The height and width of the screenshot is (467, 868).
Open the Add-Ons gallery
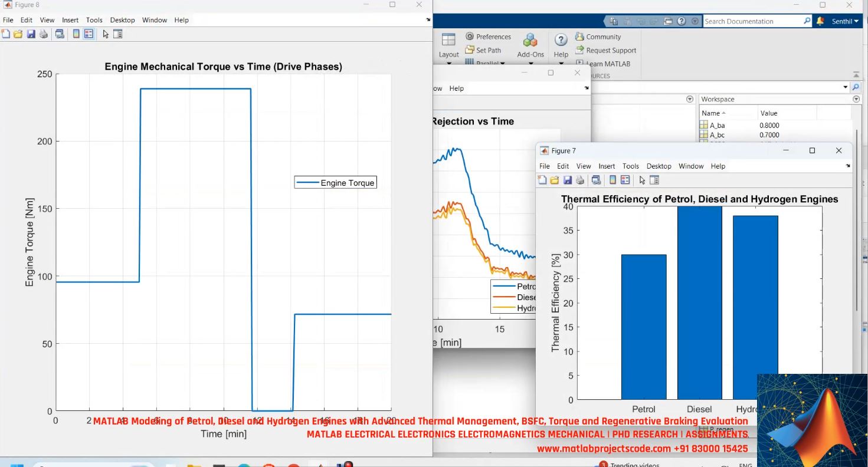pos(529,42)
